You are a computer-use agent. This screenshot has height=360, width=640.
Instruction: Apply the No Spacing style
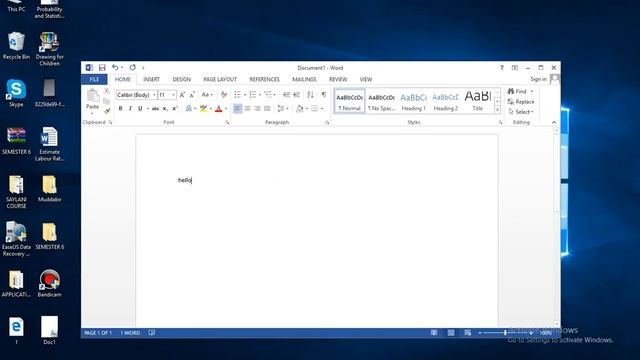pos(381,101)
